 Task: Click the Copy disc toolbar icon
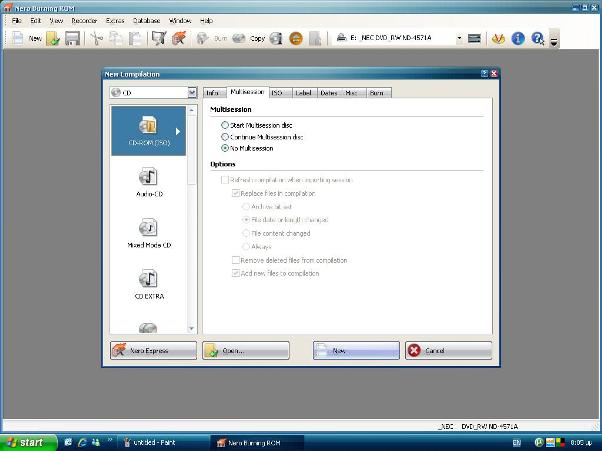coord(249,38)
